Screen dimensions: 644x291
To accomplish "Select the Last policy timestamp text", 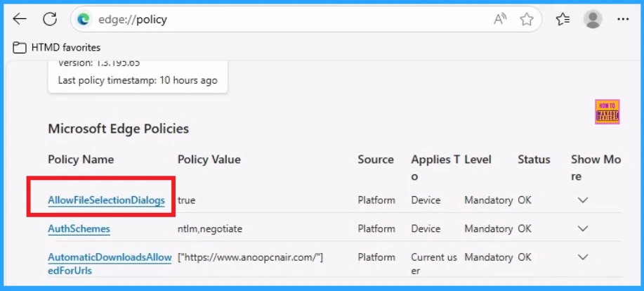I will click(138, 80).
